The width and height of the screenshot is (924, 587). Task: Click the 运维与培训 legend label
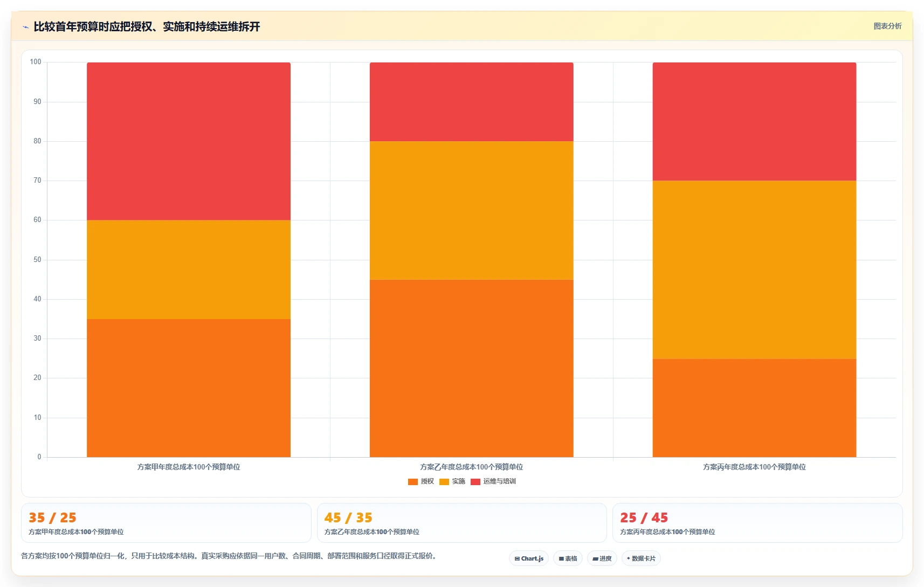(500, 481)
